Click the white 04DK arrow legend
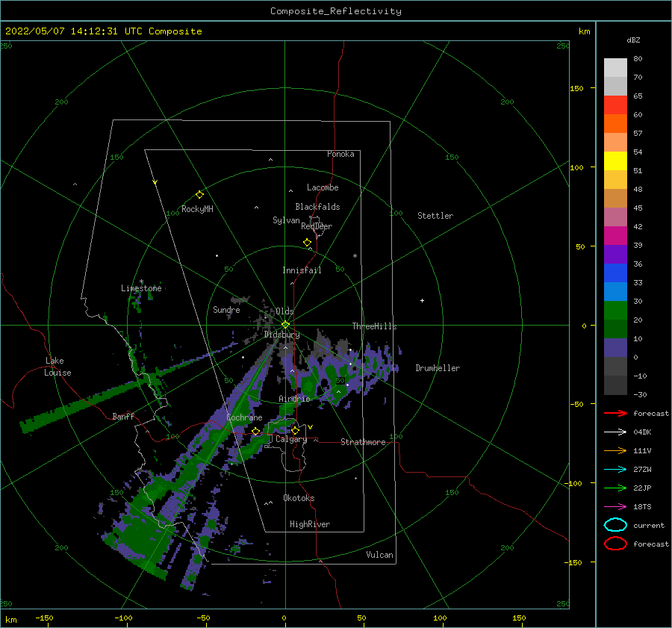 point(615,432)
